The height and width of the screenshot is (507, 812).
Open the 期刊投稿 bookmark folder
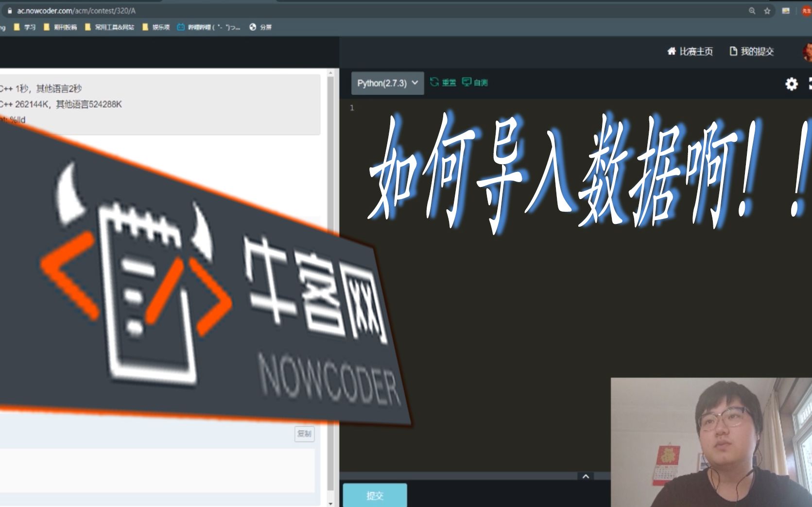(x=60, y=27)
